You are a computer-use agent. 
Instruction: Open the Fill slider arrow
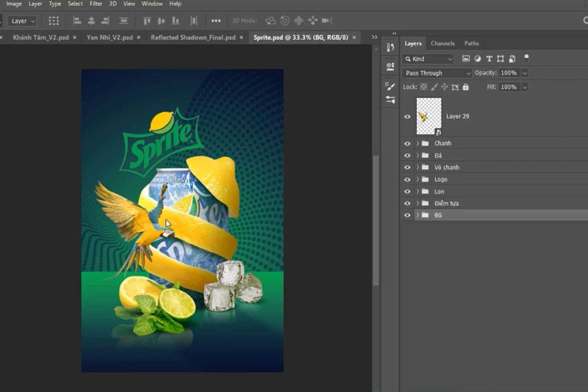pyautogui.click(x=525, y=87)
